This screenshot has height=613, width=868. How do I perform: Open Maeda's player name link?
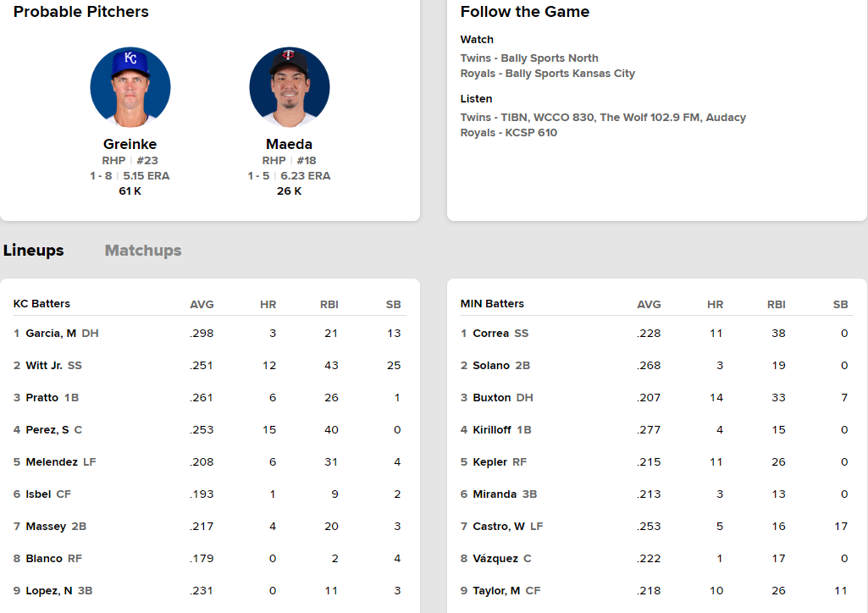(289, 144)
